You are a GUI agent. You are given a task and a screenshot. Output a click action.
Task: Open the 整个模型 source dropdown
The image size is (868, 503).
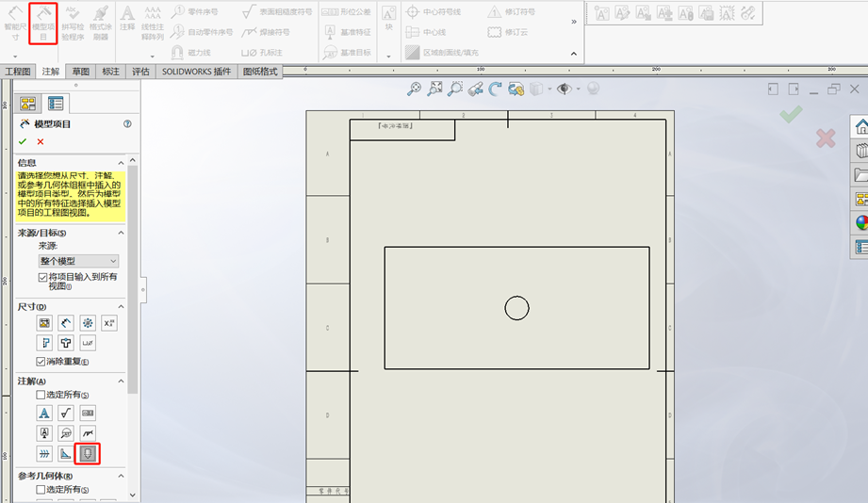coord(78,261)
